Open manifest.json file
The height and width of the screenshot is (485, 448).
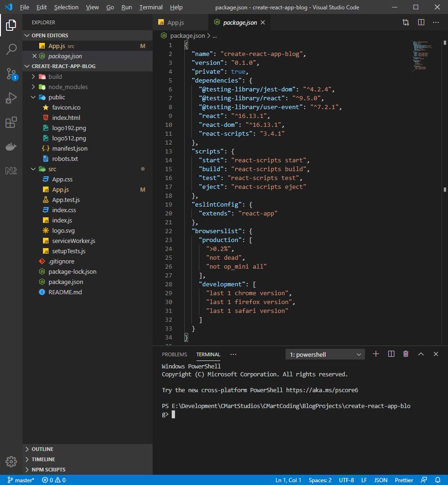click(x=87, y=148)
